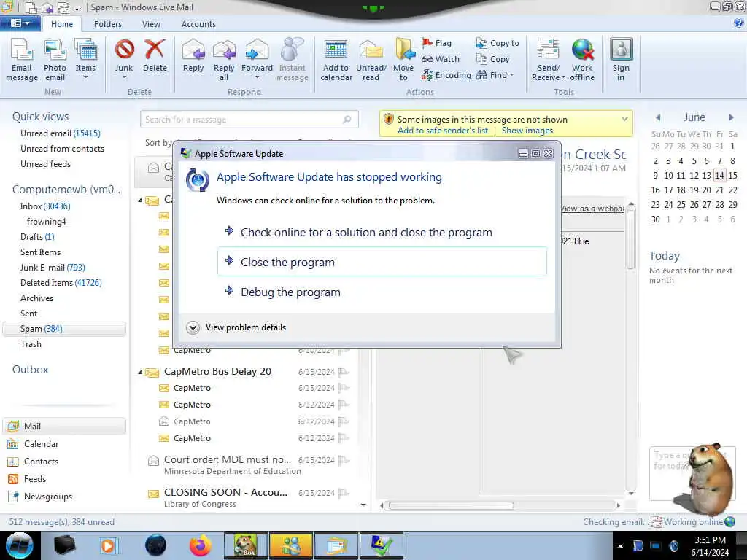Click the Sign in icon
747x560 pixels.
pos(621,60)
